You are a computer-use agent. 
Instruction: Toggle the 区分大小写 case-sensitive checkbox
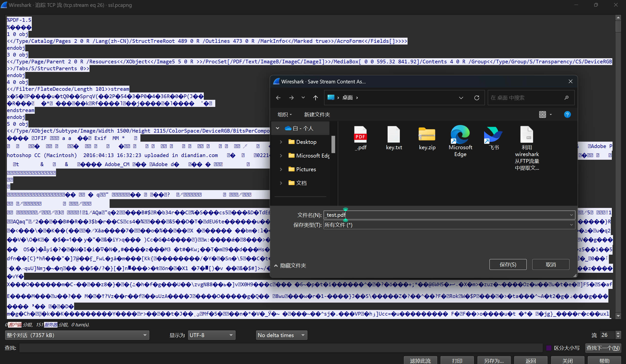tap(548, 348)
